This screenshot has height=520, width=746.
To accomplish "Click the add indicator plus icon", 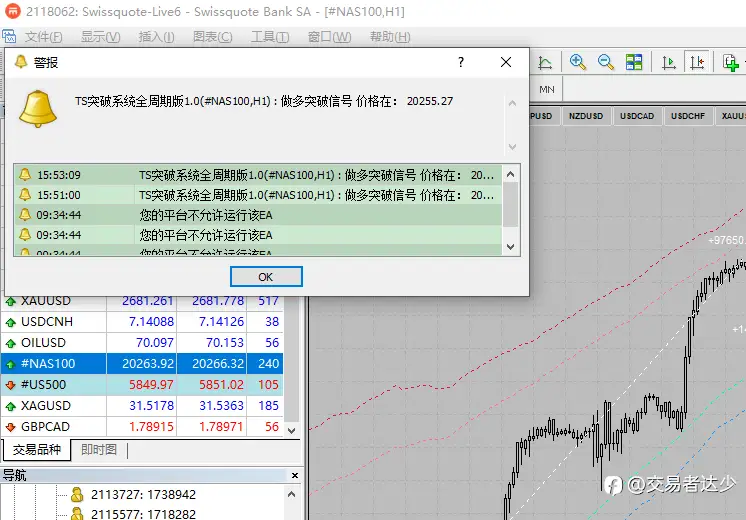I will coord(730,62).
